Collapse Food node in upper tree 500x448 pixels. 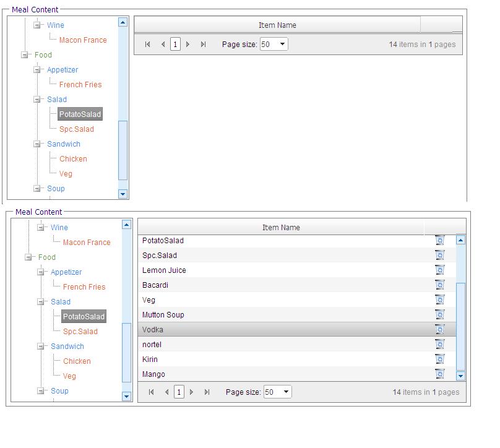[x=25, y=55]
